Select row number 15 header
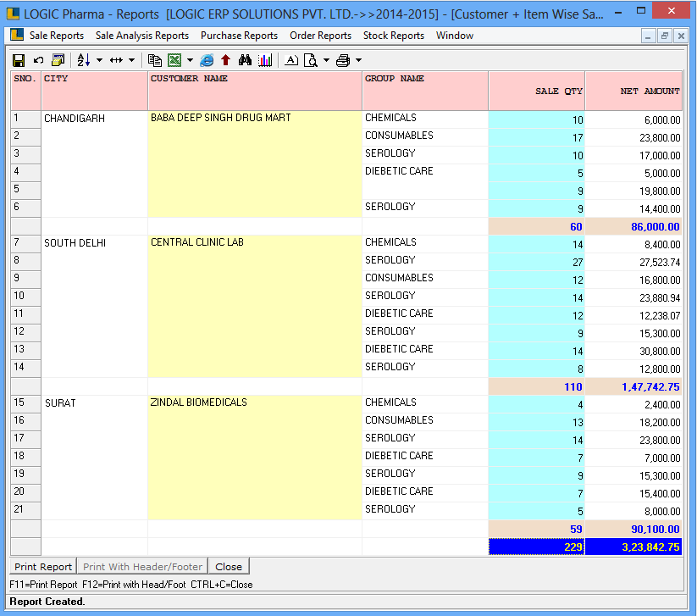Viewport: 697px width, 616px height. [x=25, y=404]
